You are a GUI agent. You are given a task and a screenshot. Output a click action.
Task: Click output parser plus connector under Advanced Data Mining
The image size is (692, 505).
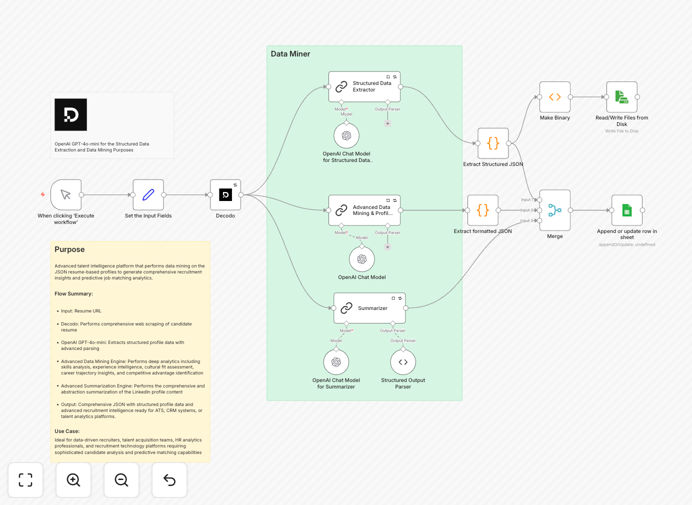tap(387, 247)
